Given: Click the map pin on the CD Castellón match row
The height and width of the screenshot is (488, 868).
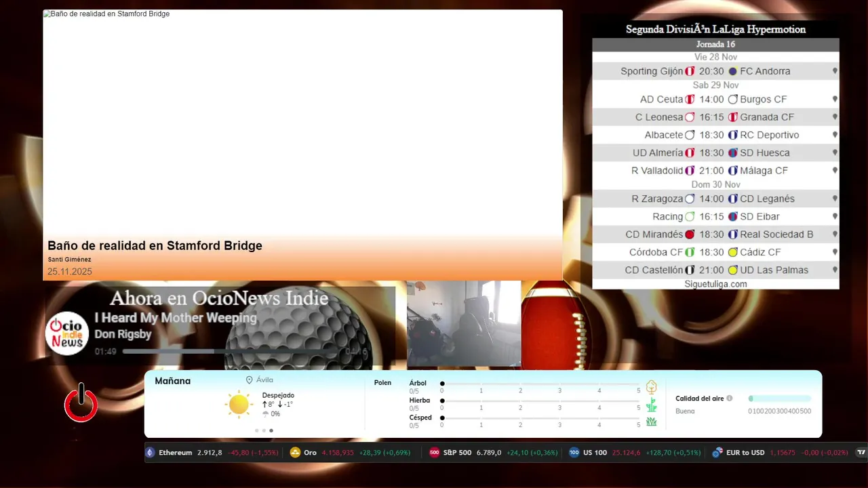Looking at the screenshot, I should click(x=835, y=270).
